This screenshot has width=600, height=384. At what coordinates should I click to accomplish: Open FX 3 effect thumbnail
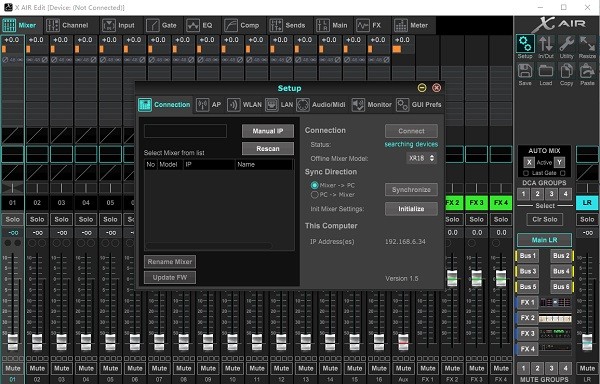coord(555,334)
